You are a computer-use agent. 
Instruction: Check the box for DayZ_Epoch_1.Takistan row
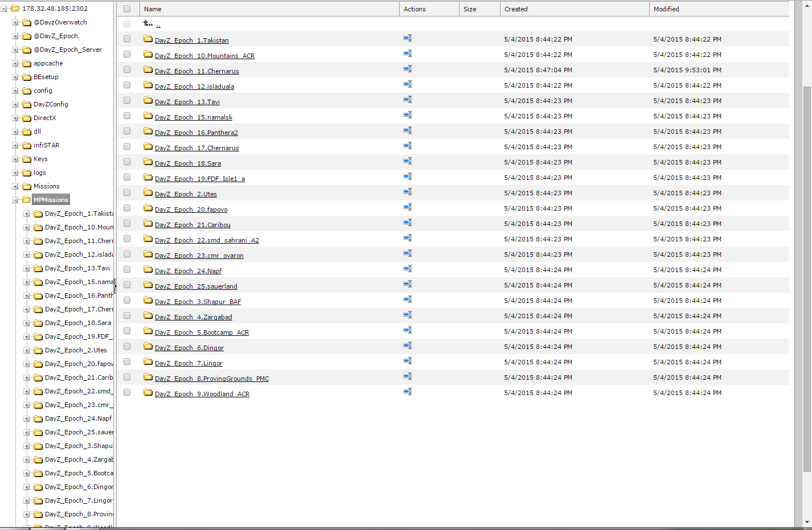(127, 39)
